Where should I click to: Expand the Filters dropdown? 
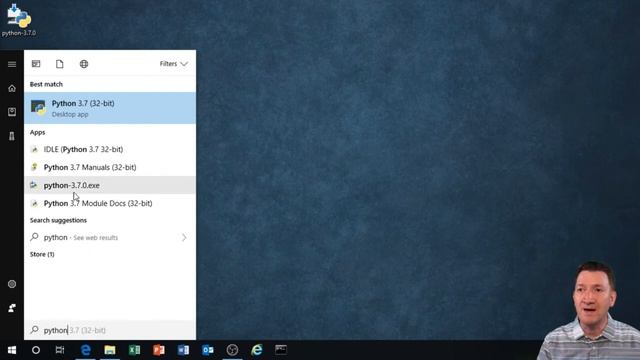(173, 64)
